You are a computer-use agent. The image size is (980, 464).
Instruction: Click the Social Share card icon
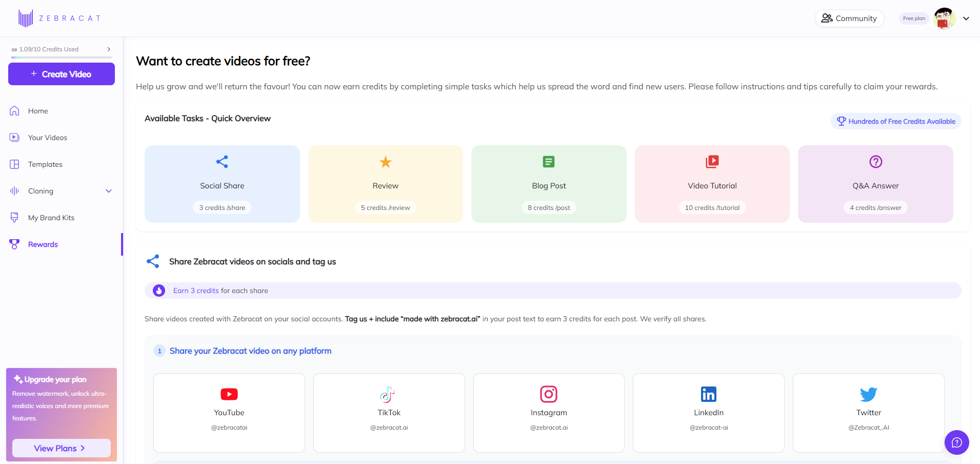tap(222, 162)
